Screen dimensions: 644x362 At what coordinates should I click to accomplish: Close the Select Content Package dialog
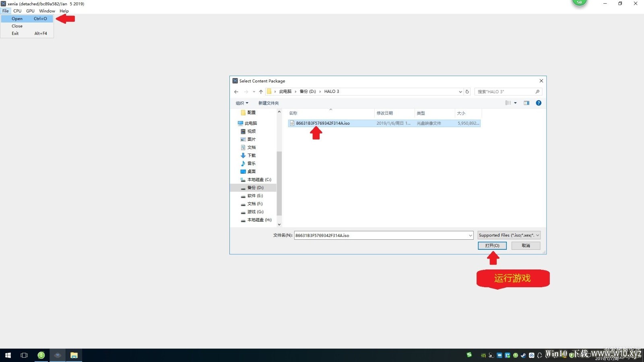(541, 81)
